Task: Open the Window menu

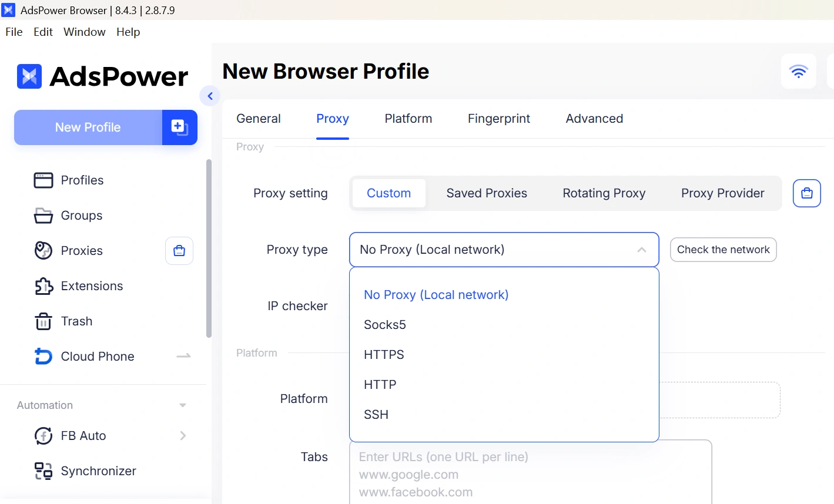Action: click(x=85, y=32)
